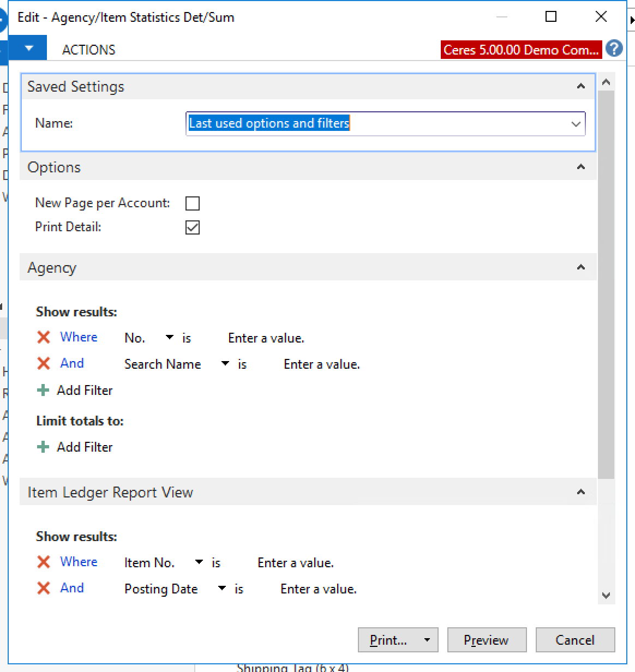Screen dimensions: 635x672
Task: Delete the Search Name filter row
Action: (44, 364)
